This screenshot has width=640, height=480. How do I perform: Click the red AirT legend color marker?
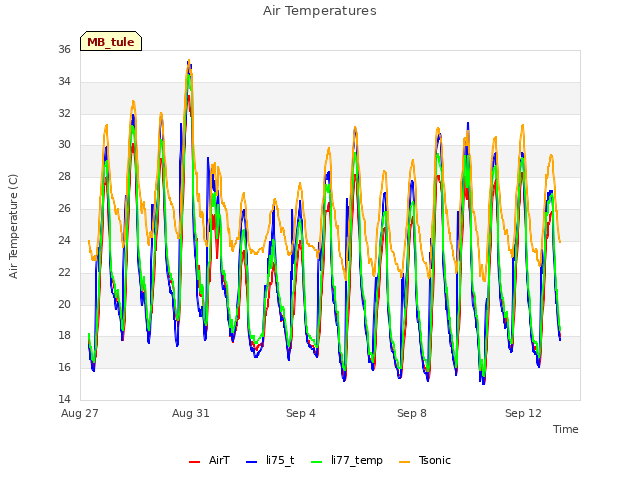(x=195, y=462)
